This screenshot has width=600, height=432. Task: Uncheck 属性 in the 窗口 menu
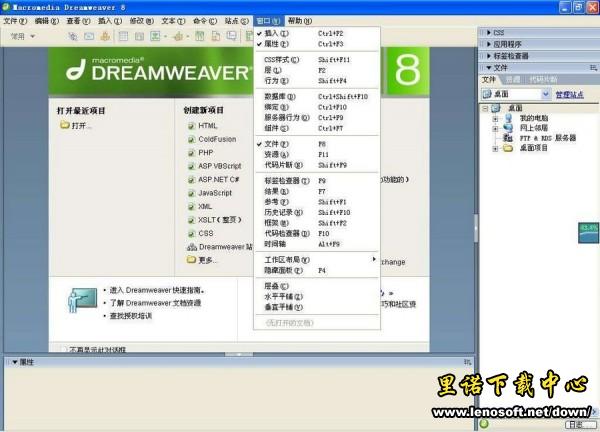tap(318, 44)
